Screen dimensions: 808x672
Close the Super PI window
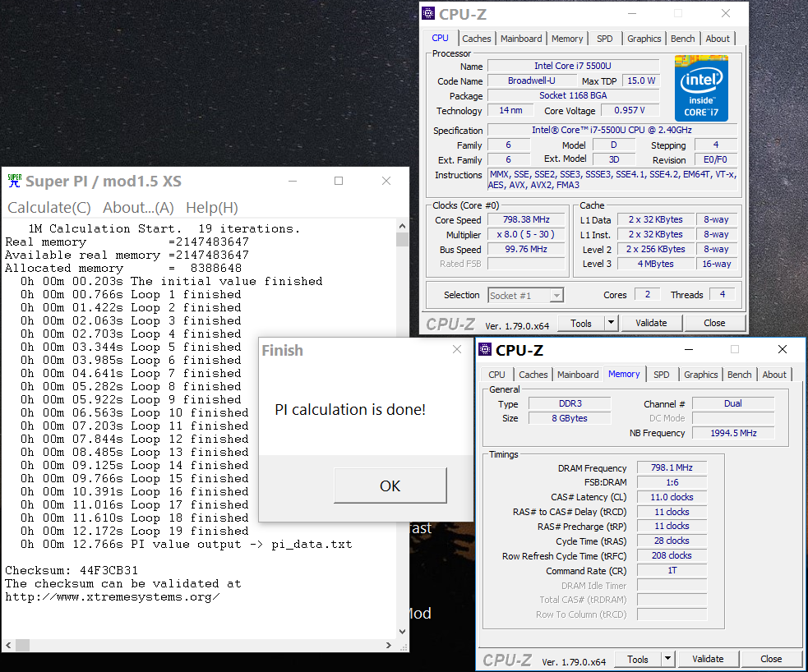(x=386, y=181)
